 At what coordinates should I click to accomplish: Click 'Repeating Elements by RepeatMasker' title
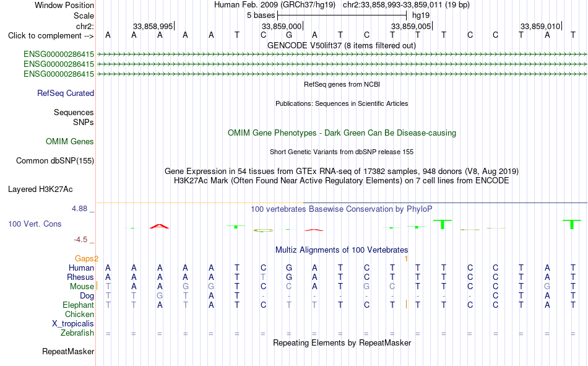[x=342, y=342]
